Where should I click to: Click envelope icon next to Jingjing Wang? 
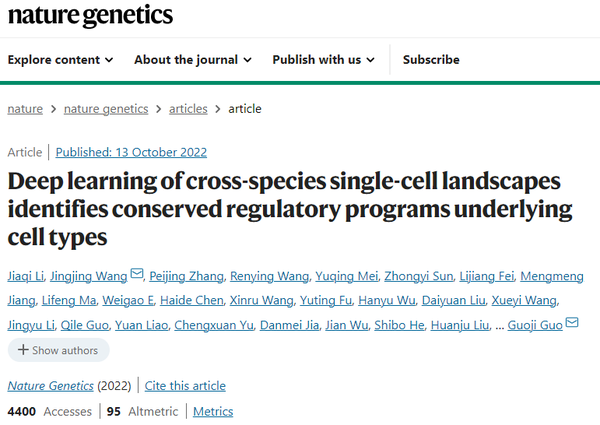coord(137,275)
